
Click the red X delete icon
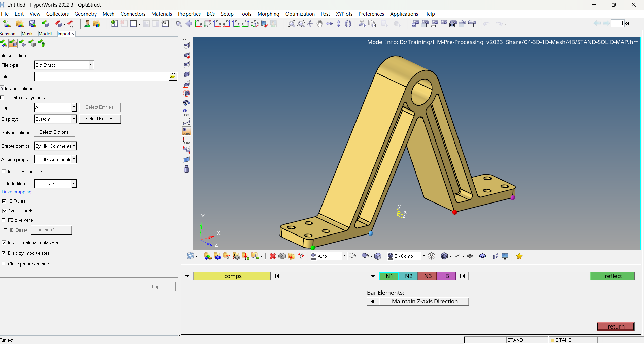[x=273, y=256]
